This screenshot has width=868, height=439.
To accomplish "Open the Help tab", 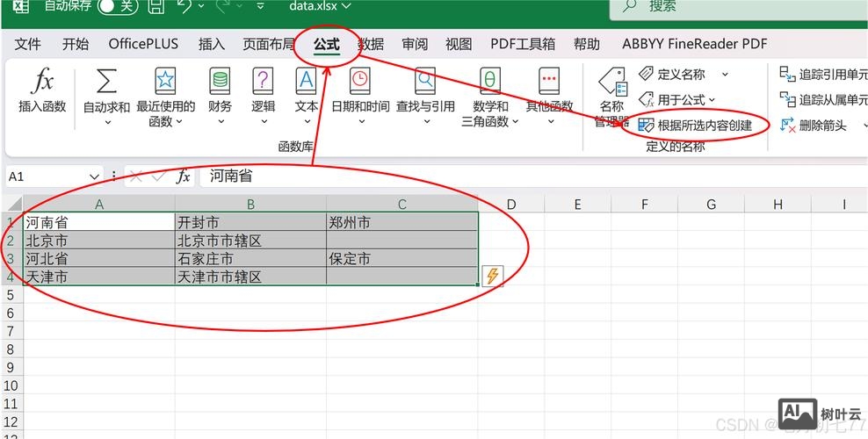I will pyautogui.click(x=587, y=44).
